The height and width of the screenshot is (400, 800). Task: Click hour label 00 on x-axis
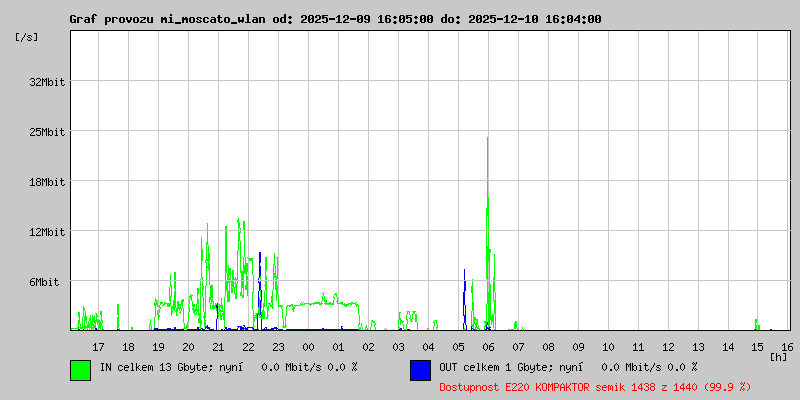pyautogui.click(x=309, y=347)
